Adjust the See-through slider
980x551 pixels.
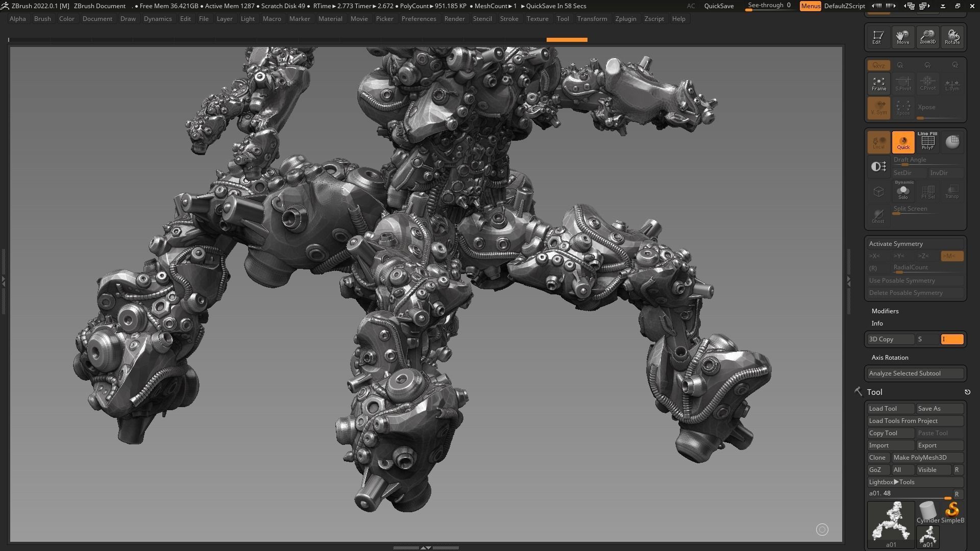point(769,6)
